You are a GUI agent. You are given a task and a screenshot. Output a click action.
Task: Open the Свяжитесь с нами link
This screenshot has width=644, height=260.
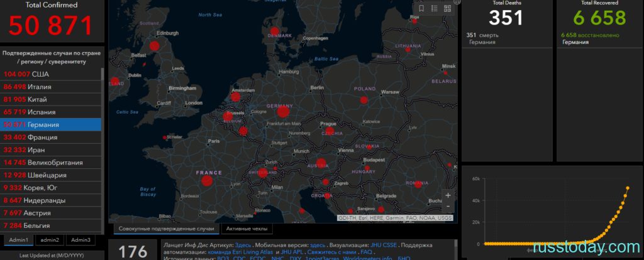click(332, 252)
